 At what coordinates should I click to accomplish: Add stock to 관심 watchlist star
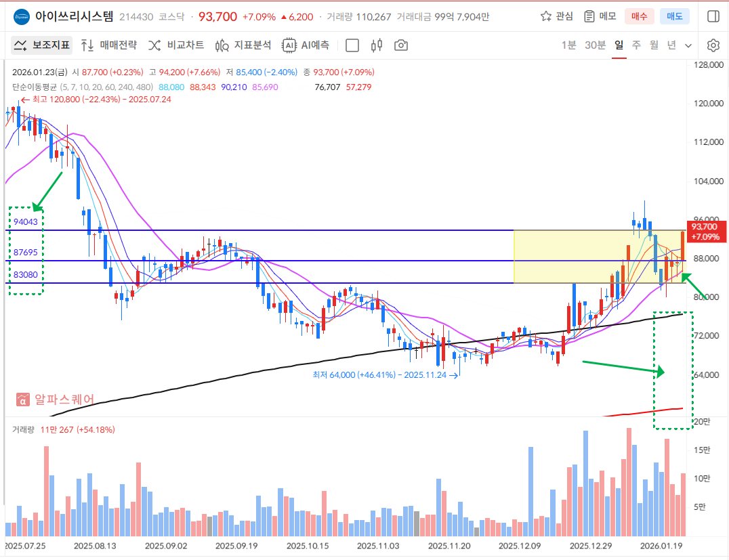click(556, 16)
